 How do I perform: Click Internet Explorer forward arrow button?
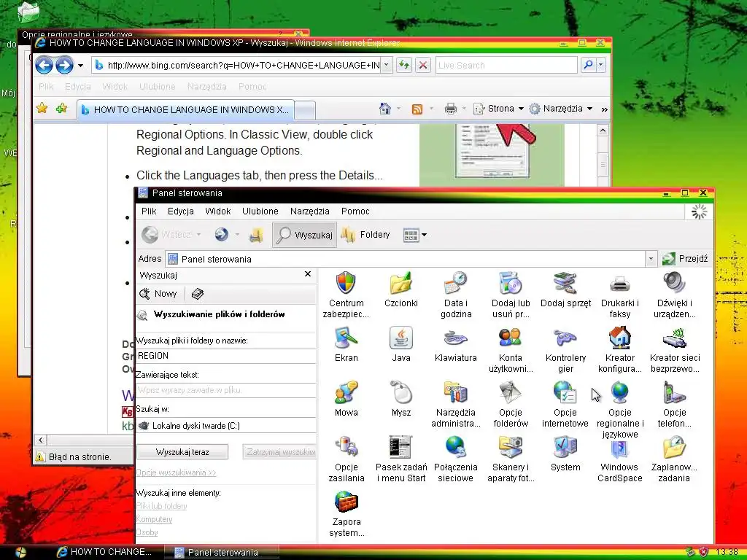pos(64,65)
